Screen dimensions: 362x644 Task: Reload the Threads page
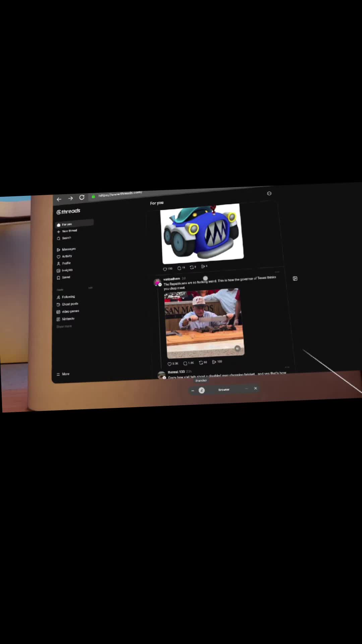click(82, 197)
